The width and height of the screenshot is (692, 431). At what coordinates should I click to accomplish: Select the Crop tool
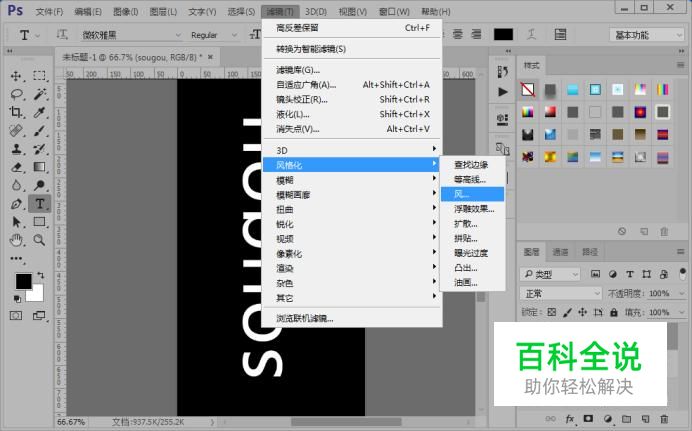click(16, 112)
